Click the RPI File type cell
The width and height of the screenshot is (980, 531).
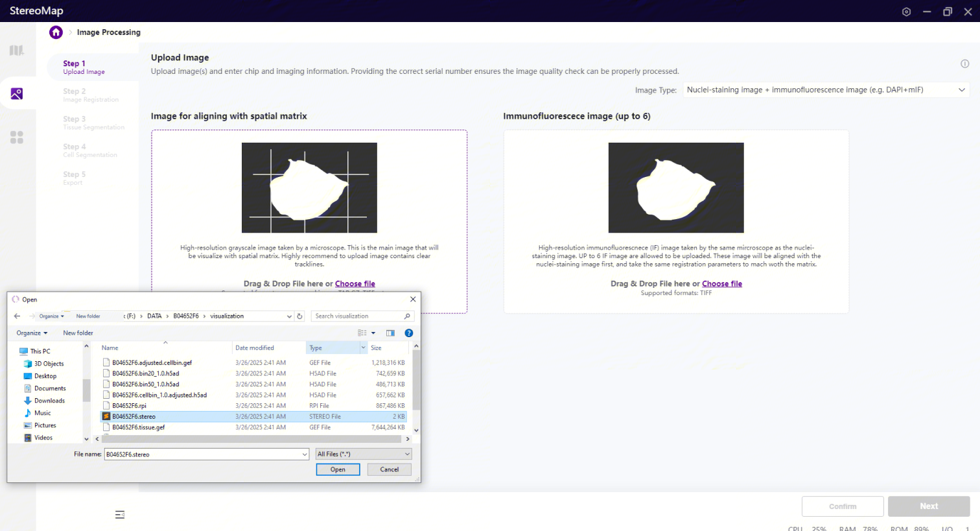click(320, 406)
